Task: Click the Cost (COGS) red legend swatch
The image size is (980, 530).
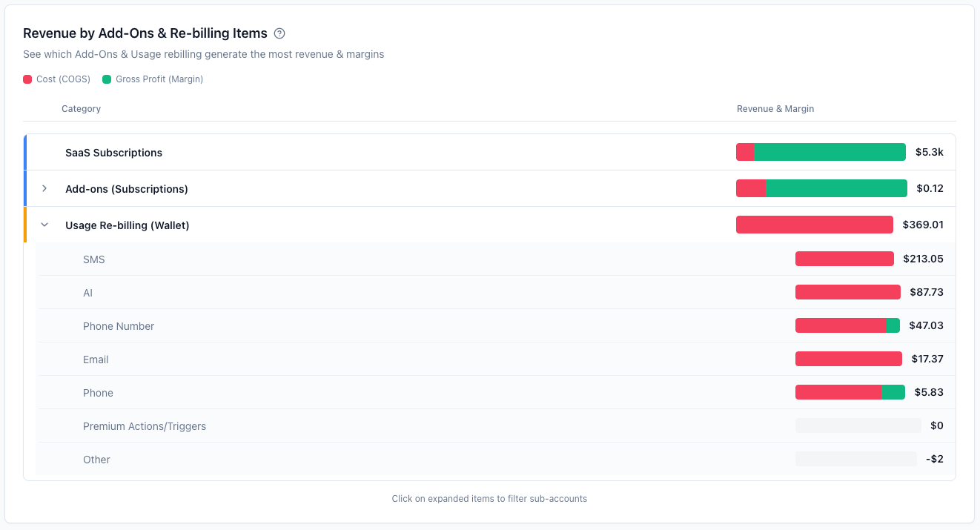Action: coord(27,79)
